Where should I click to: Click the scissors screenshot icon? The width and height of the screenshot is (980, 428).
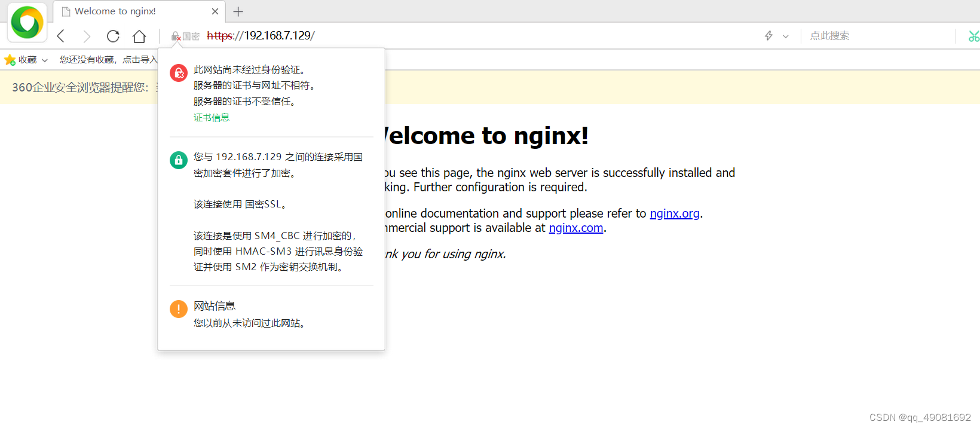[x=973, y=36]
